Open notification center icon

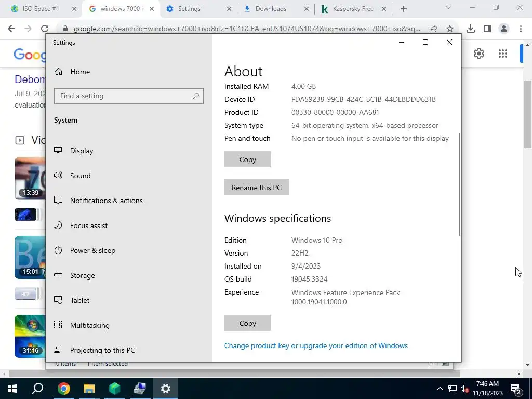coord(516,389)
